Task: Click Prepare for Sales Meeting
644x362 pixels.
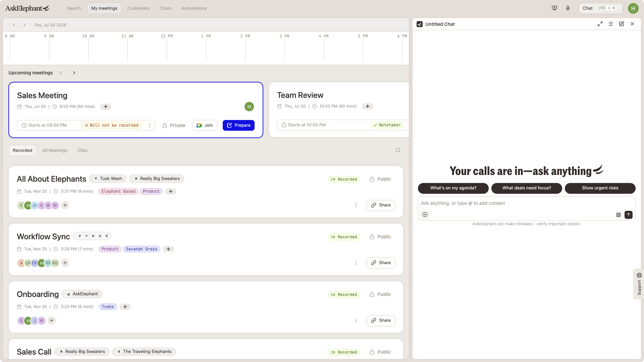Action: click(x=238, y=125)
